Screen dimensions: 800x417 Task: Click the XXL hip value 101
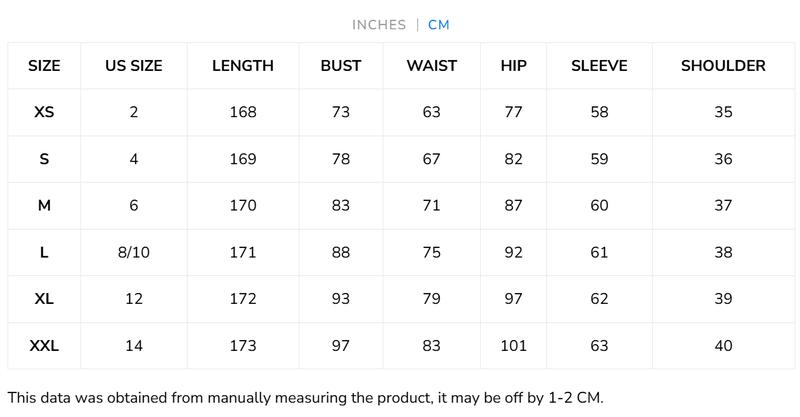coord(514,346)
